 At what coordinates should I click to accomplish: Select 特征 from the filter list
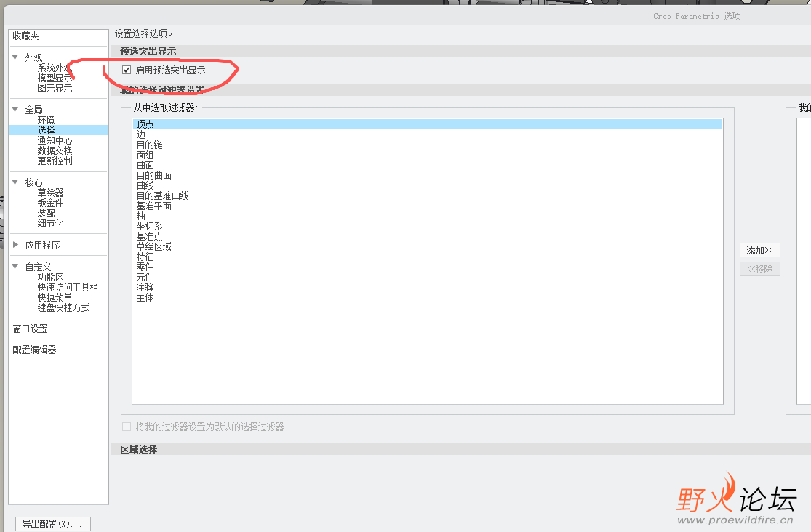(144, 257)
